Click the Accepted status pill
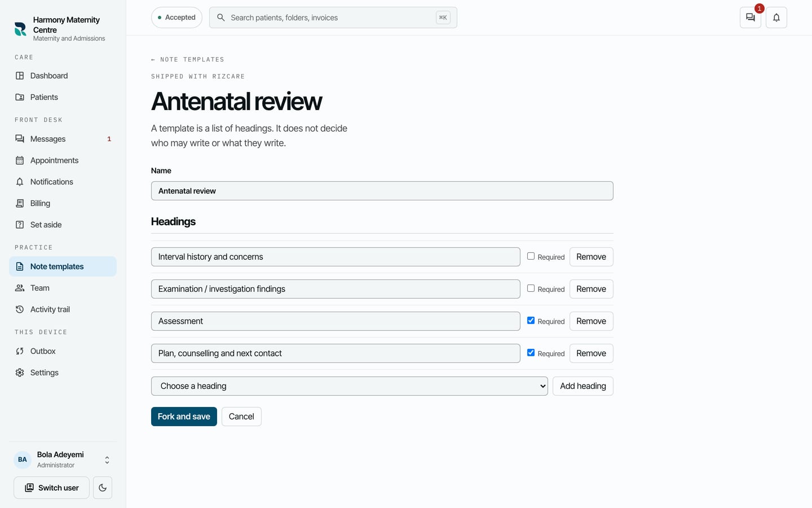Viewport: 812px width, 508px height. coord(177,17)
